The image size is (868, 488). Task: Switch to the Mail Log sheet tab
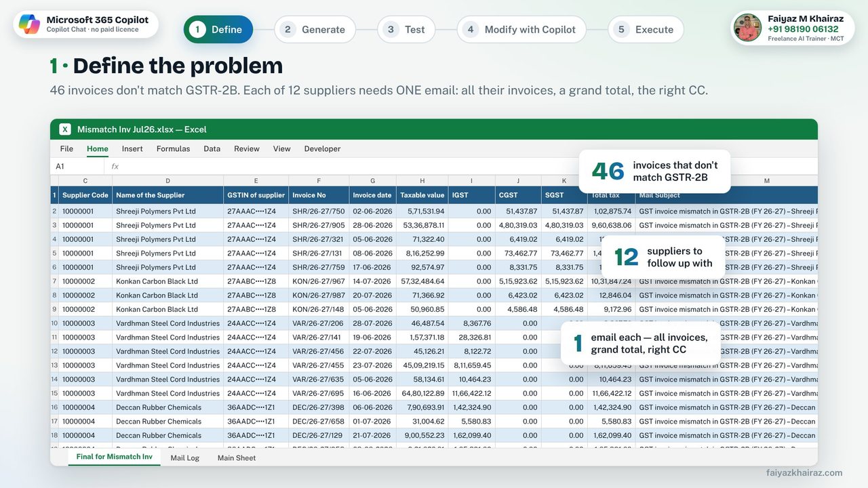pos(185,457)
